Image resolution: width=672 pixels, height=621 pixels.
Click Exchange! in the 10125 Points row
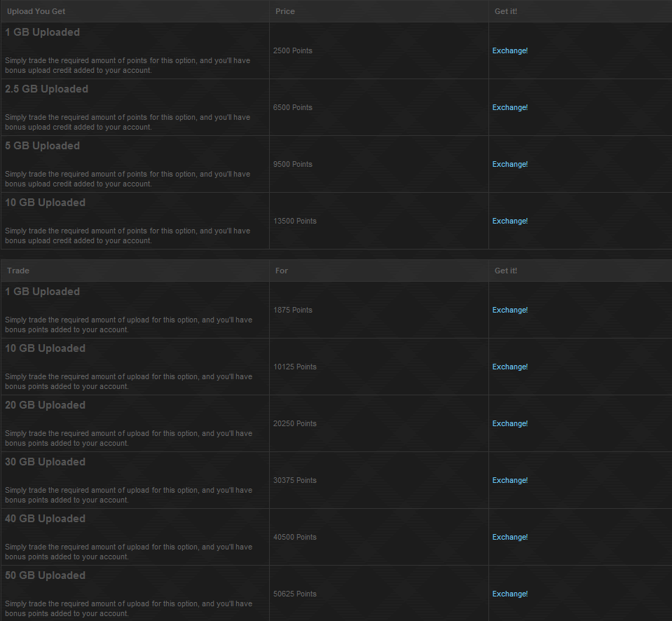(509, 367)
